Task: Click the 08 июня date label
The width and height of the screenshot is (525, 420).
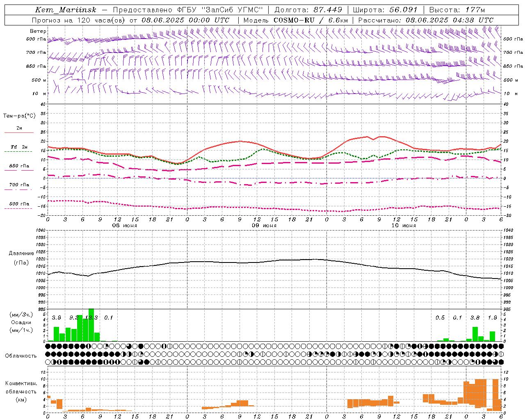Action: coord(125,226)
